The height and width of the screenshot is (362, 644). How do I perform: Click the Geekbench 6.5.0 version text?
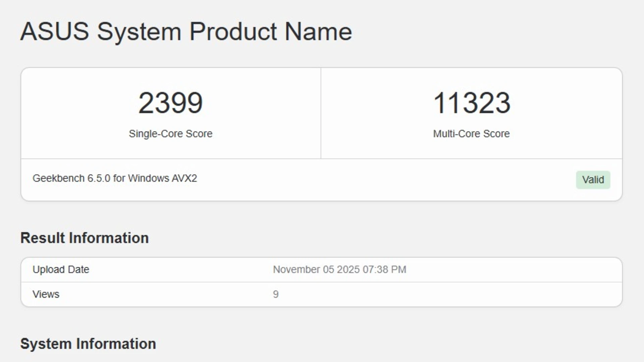tap(71, 178)
